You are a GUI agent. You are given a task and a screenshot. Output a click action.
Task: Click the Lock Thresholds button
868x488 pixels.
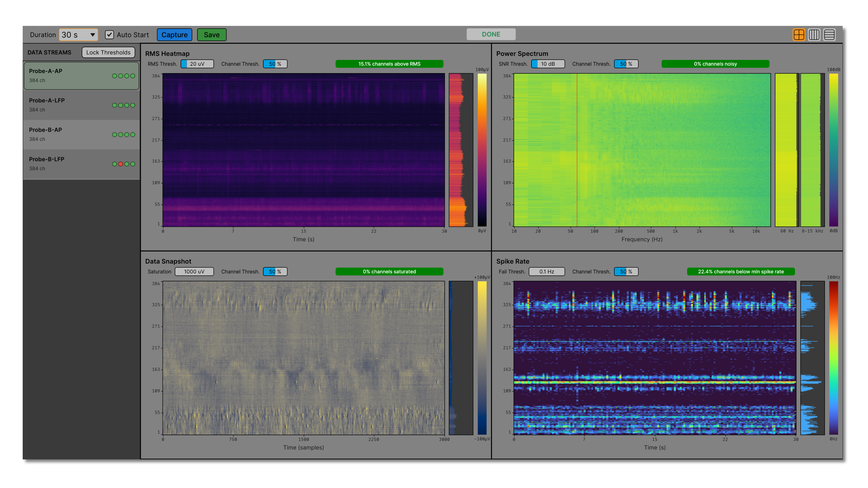[x=108, y=52]
